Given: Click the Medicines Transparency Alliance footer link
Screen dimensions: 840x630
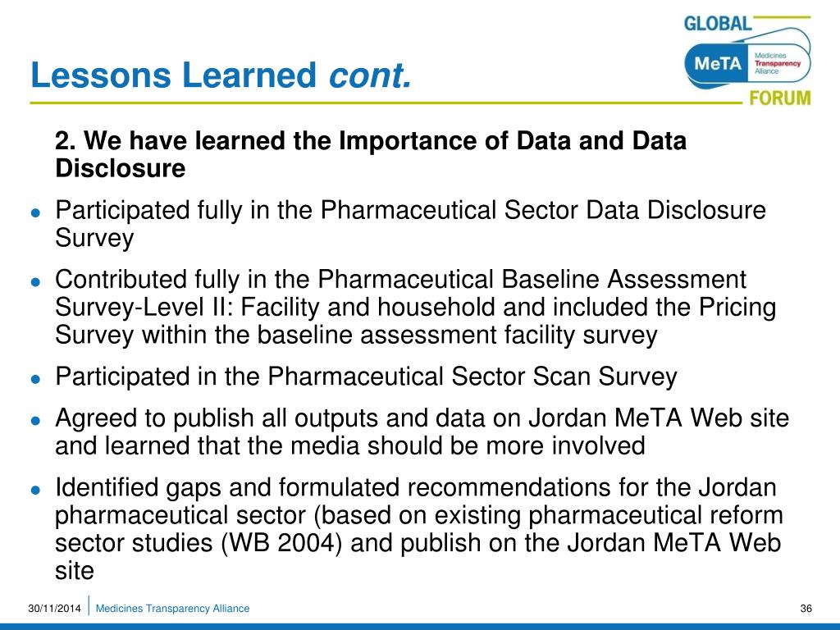Looking at the screenshot, I should tap(172, 609).
